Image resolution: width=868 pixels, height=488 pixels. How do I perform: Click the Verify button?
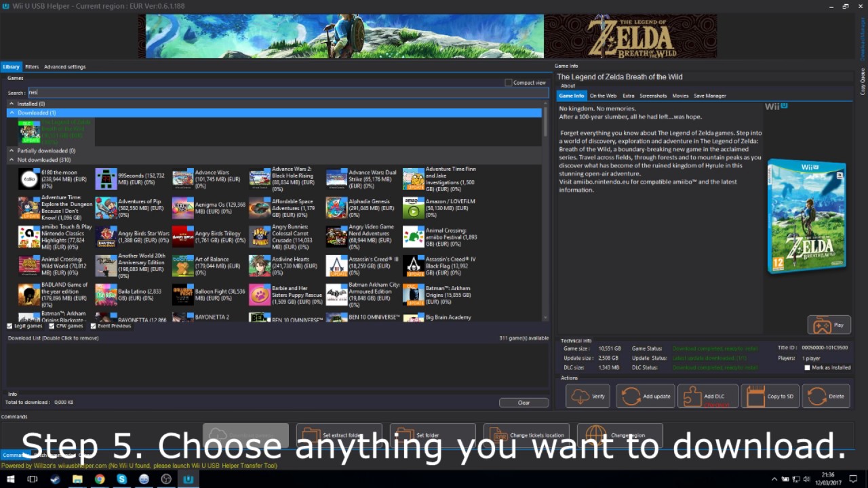point(588,396)
